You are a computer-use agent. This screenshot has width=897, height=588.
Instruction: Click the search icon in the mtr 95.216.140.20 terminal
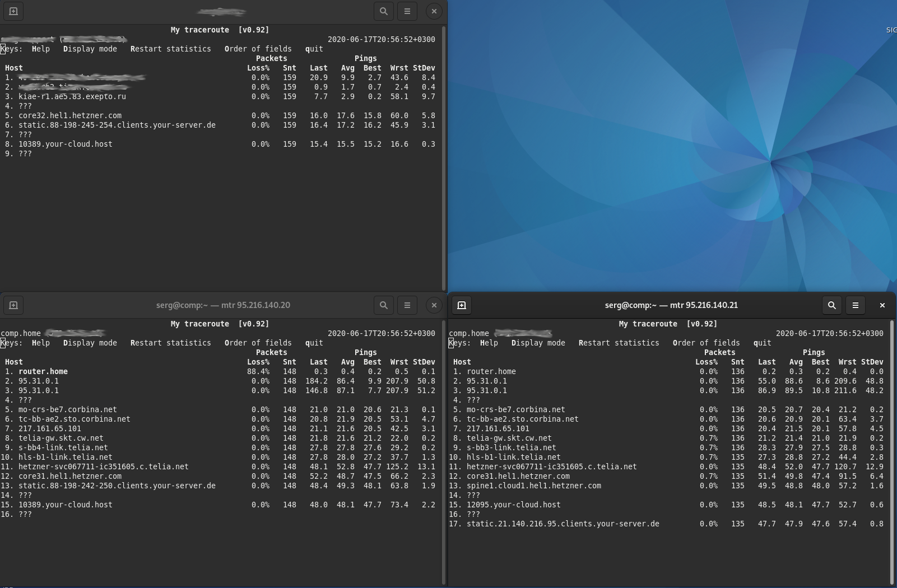[x=384, y=305]
